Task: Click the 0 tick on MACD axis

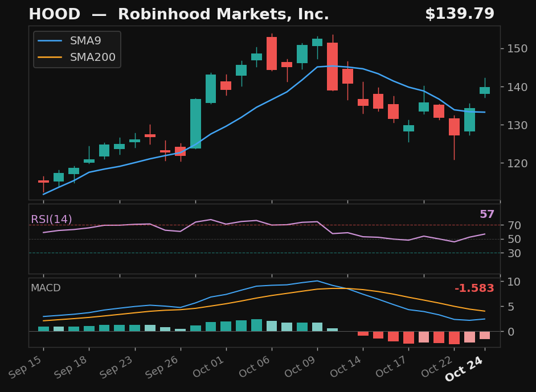Action: click(x=511, y=332)
